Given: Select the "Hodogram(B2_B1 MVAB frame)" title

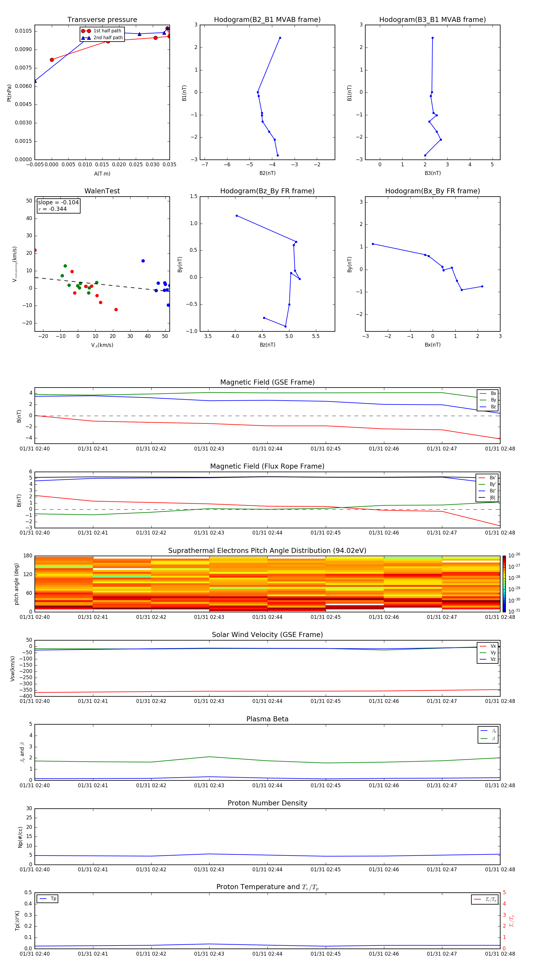Looking at the screenshot, I should 267,20.
